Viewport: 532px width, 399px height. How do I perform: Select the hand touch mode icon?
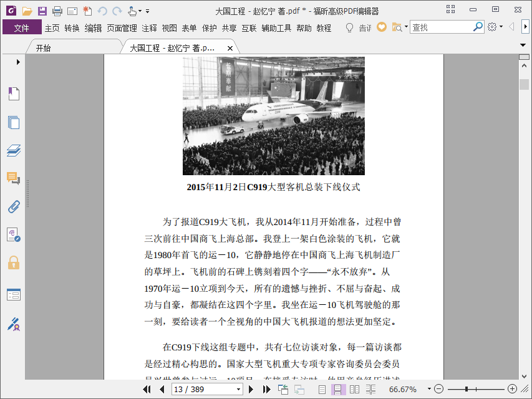coord(132,11)
